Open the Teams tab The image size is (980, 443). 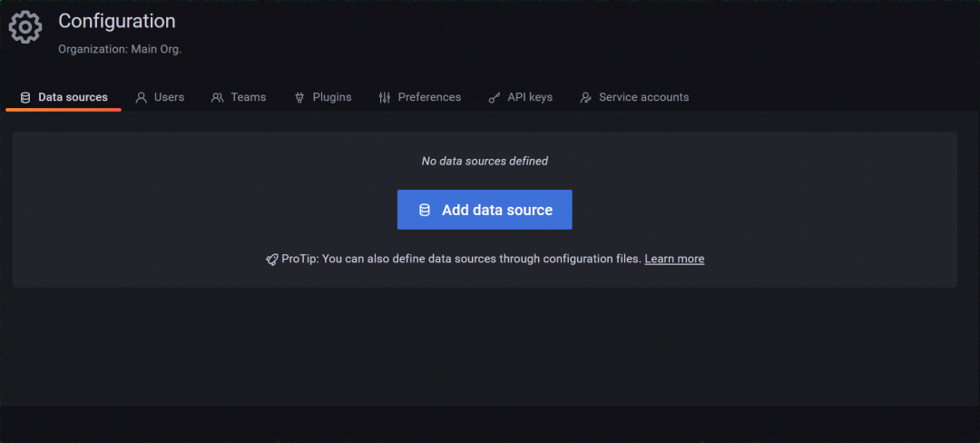[239, 97]
